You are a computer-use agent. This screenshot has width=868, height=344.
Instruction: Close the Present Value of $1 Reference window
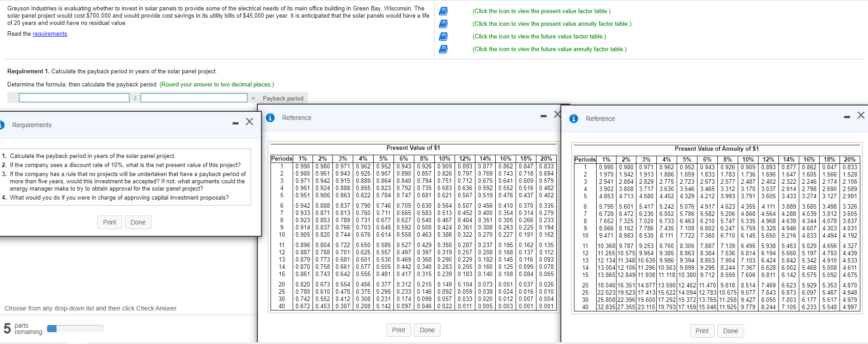tap(557, 115)
